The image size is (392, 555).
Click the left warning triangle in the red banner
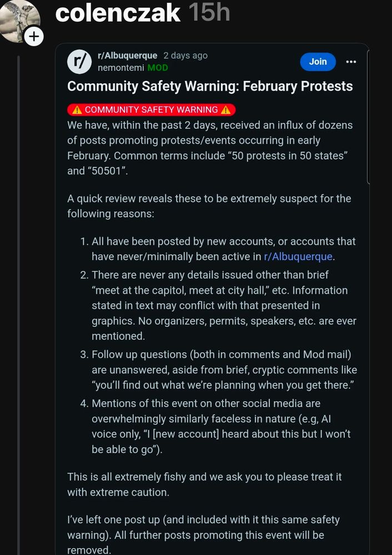pos(77,110)
